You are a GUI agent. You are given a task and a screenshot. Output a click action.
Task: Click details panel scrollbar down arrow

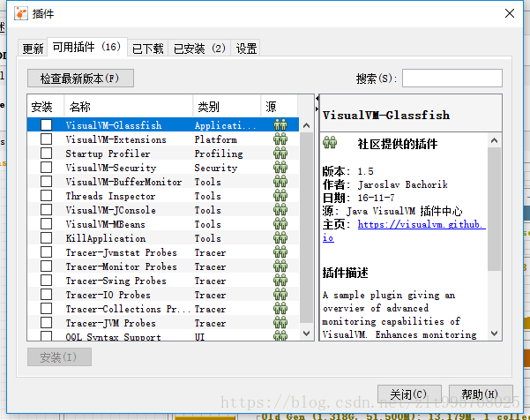[494, 334]
